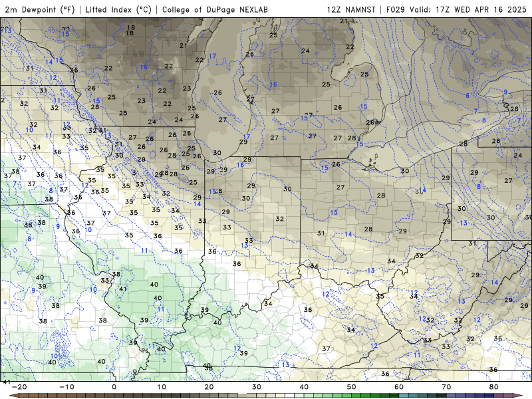Click the '0' label on the color scale
The image size is (532, 399).
(114, 387)
